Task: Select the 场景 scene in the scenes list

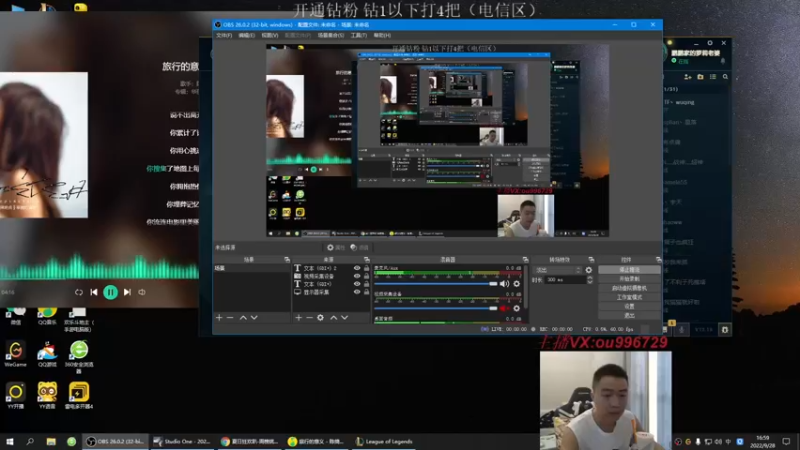Action: click(x=252, y=268)
